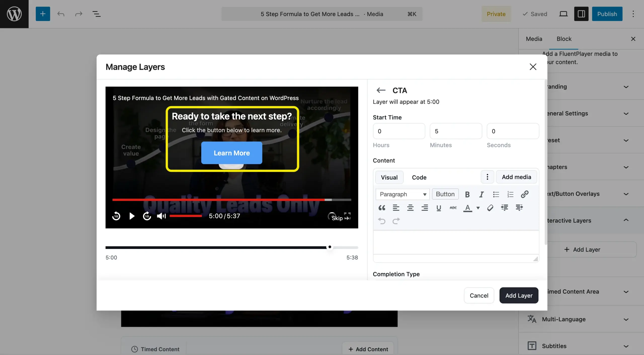Expand the Timed Content Area panel
Image resolution: width=644 pixels, height=355 pixels.
click(595, 291)
